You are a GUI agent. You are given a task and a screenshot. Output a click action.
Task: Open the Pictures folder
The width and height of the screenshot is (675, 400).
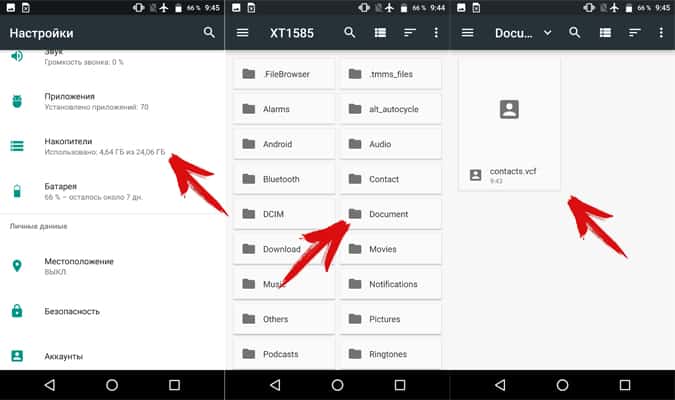[390, 319]
